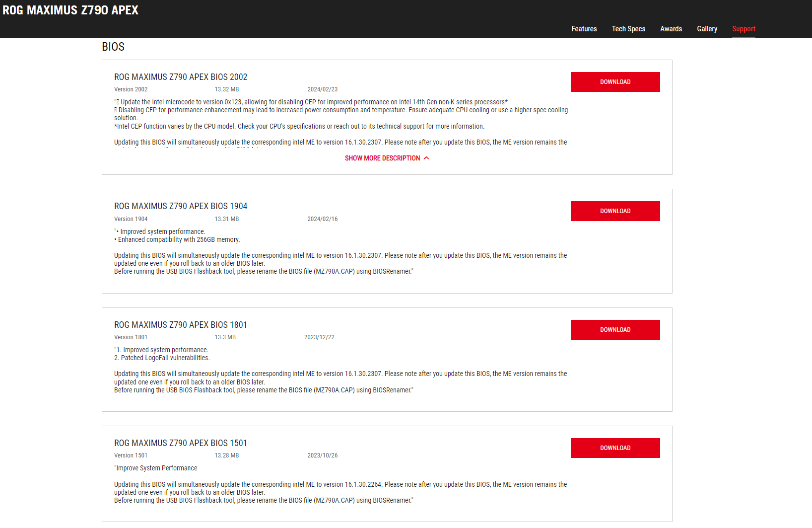Click the Version 1904 label
The width and height of the screenshot is (812, 528).
(x=131, y=219)
